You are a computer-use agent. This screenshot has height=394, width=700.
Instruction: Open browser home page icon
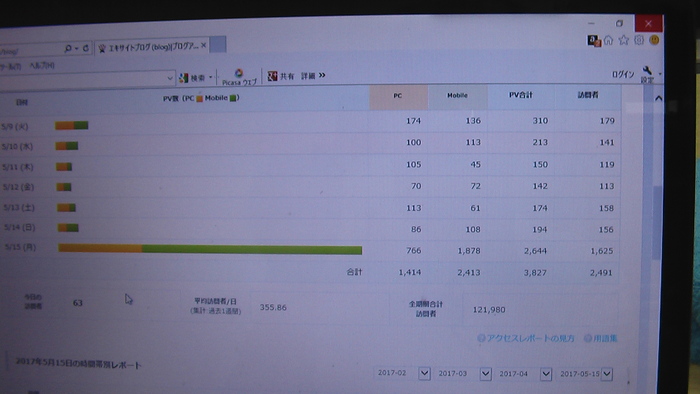(608, 40)
